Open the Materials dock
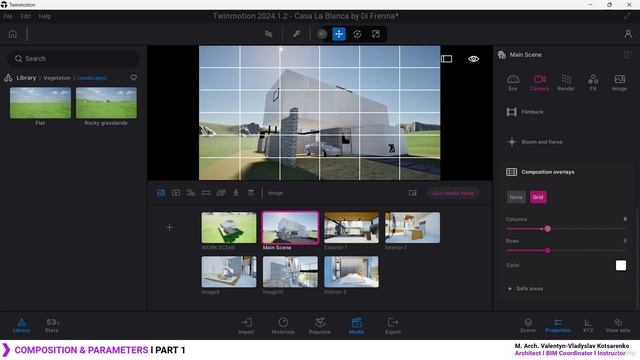 (x=283, y=326)
